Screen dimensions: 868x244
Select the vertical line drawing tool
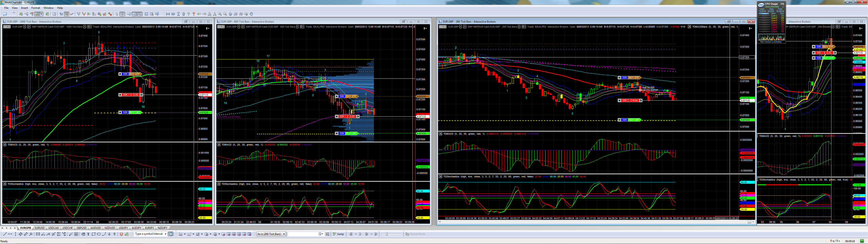click(15, 234)
